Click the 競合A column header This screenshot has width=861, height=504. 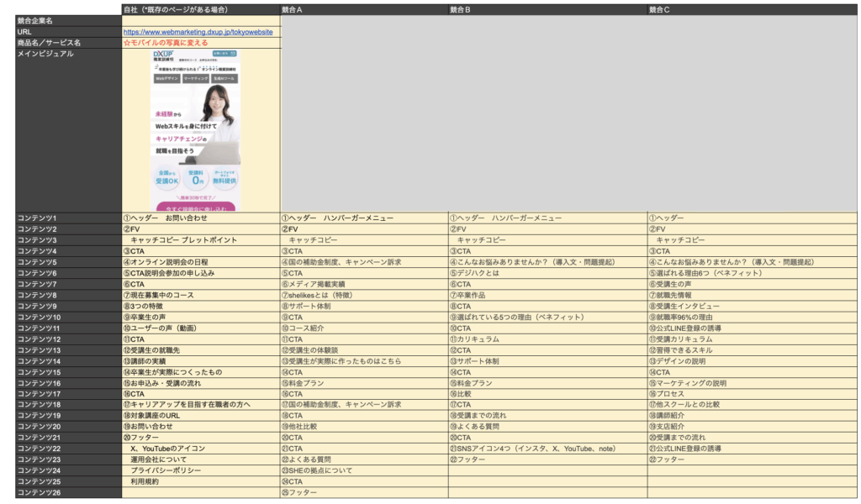pos(294,9)
